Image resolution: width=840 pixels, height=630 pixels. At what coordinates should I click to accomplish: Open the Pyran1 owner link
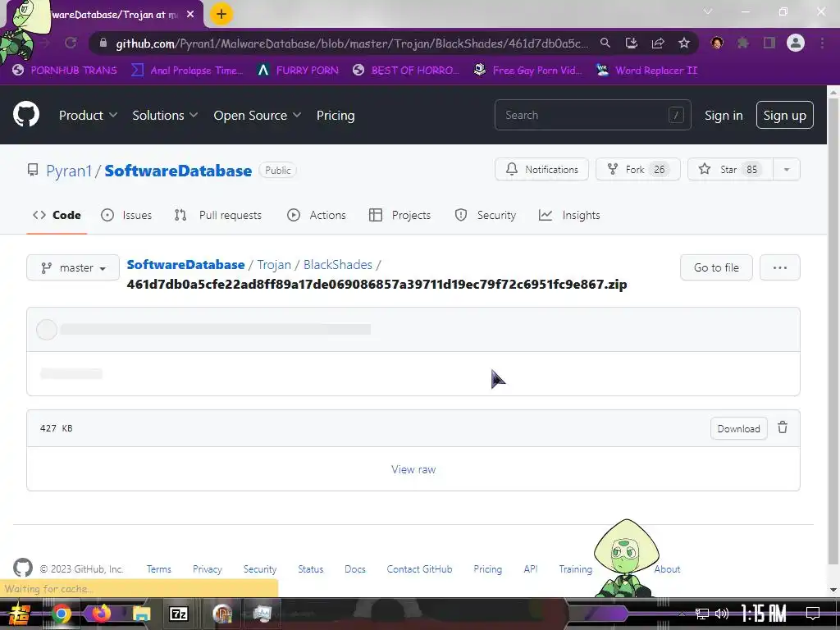[69, 171]
